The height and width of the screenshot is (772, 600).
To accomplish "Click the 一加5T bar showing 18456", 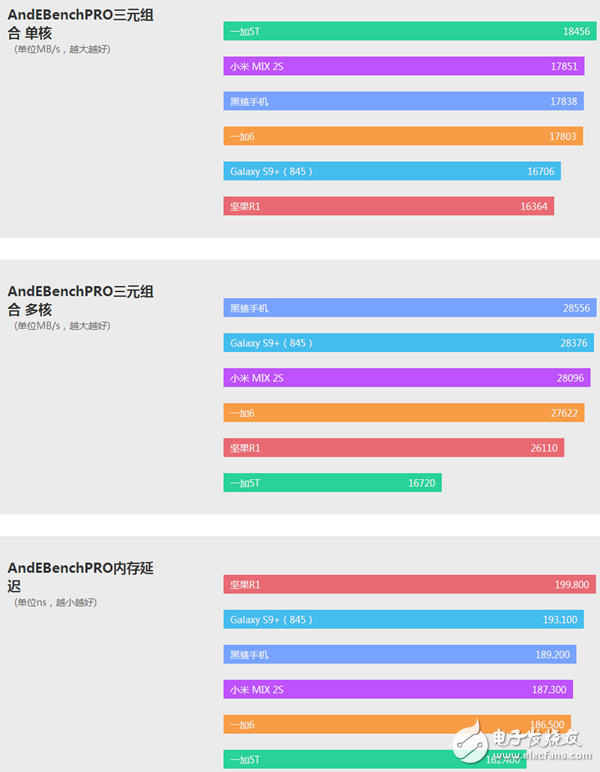I will (x=409, y=31).
